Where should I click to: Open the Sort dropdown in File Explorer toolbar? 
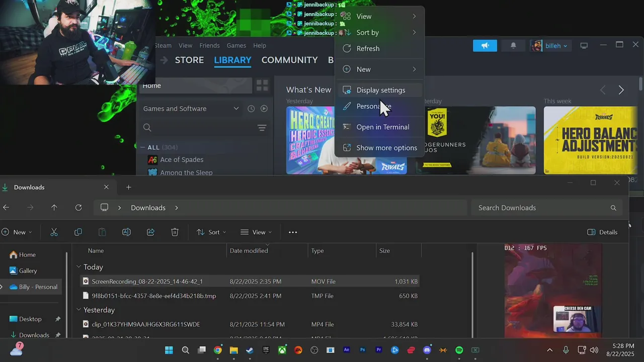(x=211, y=232)
